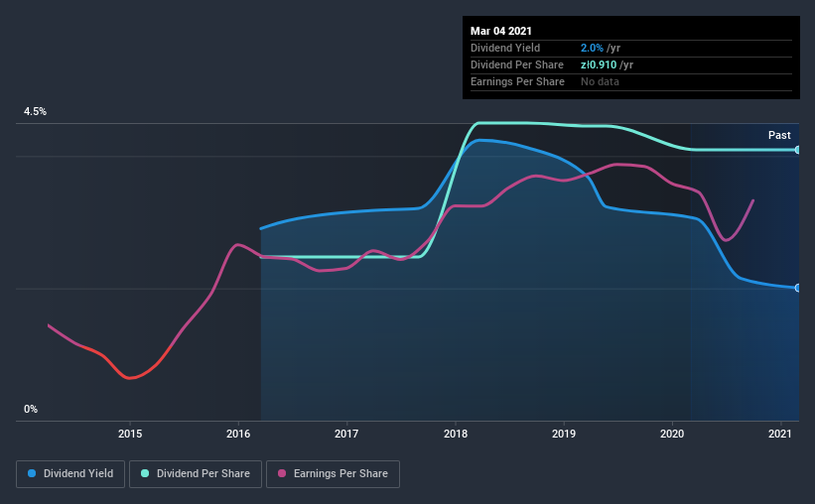The width and height of the screenshot is (815, 504).
Task: Click the 2016 x-axis label
Action: tap(238, 434)
